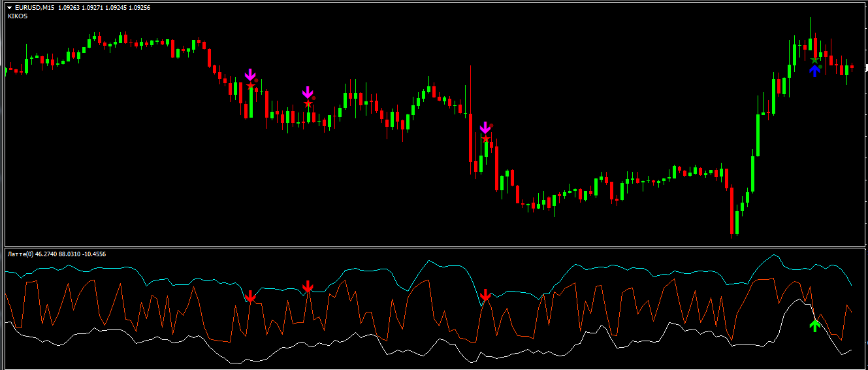Click the Латте(0) indicator label
Image resolution: width=868 pixels, height=370 pixels.
21,254
